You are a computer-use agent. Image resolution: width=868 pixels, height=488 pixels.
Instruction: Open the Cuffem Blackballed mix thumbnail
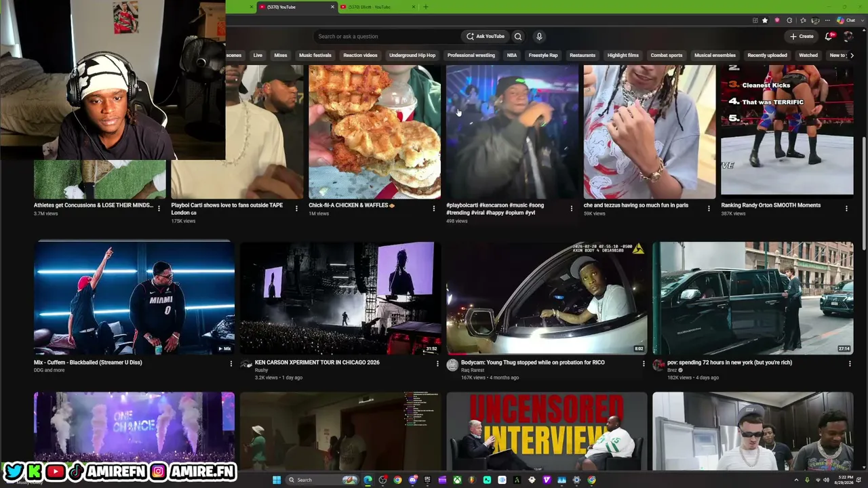point(134,298)
